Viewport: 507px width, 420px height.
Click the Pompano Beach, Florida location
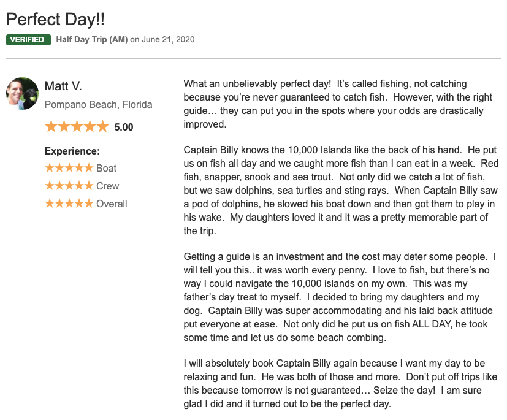pos(98,105)
